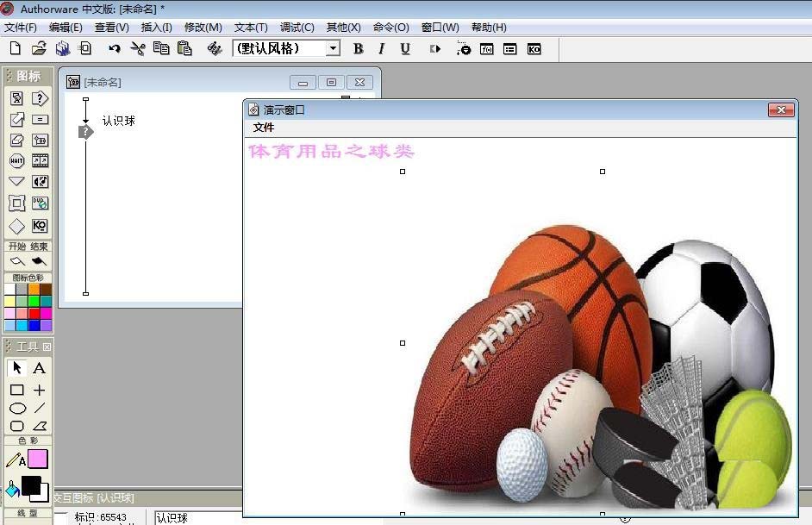Select the Rectangle drawing tool
Screen dimensions: 812x525
16,390
